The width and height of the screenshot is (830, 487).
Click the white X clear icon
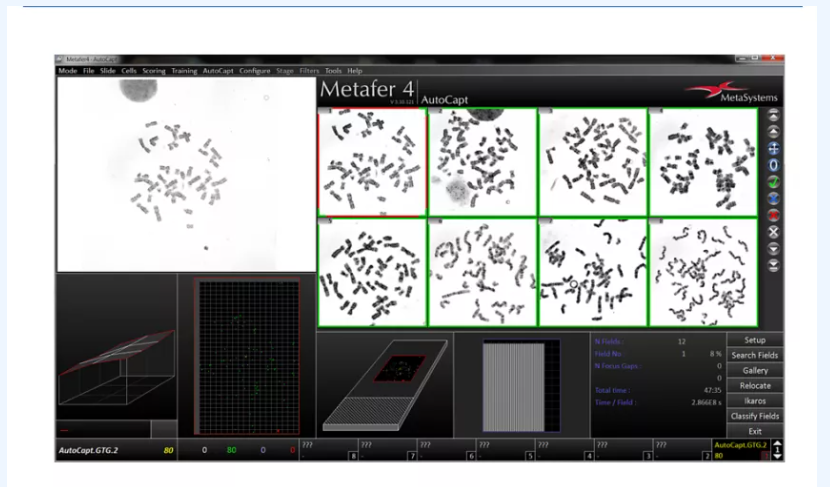[x=773, y=232]
